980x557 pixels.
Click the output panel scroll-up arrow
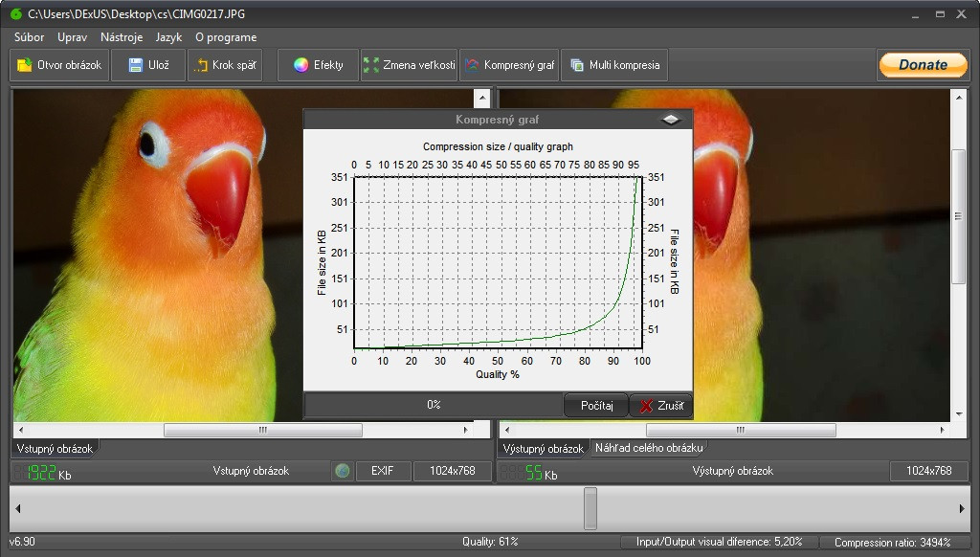pyautogui.click(x=959, y=98)
